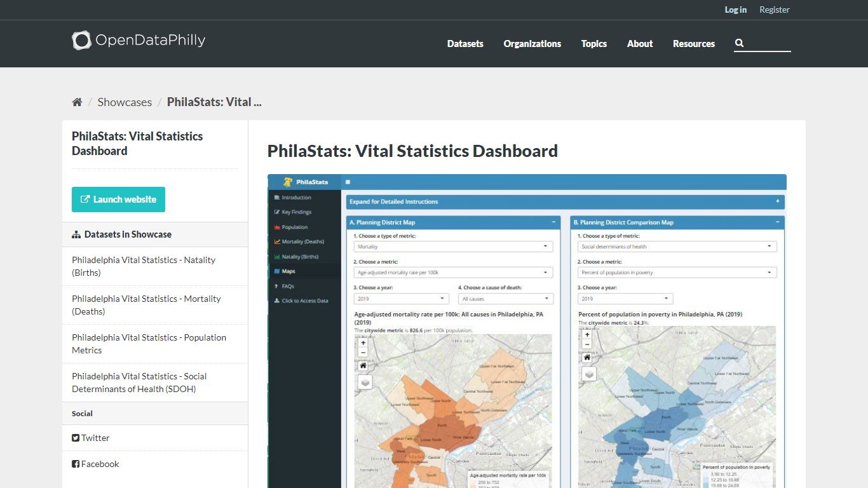Open the Facebook share link

pos(95,464)
